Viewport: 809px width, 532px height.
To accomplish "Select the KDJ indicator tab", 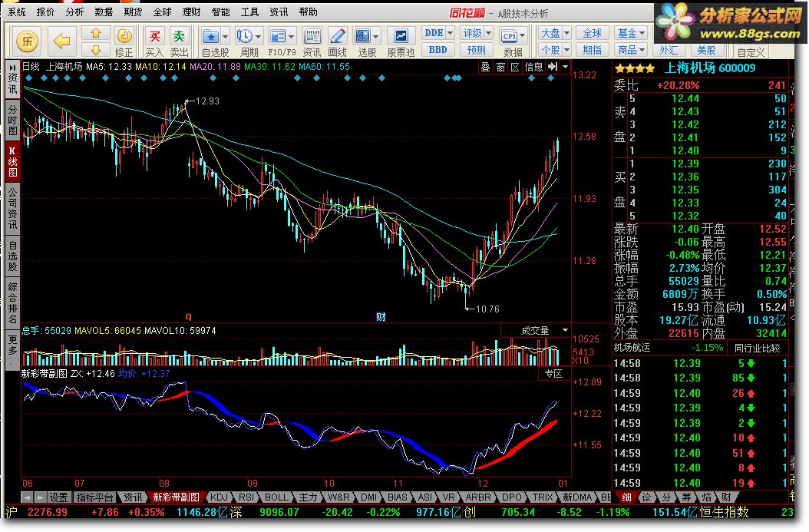I will tap(219, 497).
